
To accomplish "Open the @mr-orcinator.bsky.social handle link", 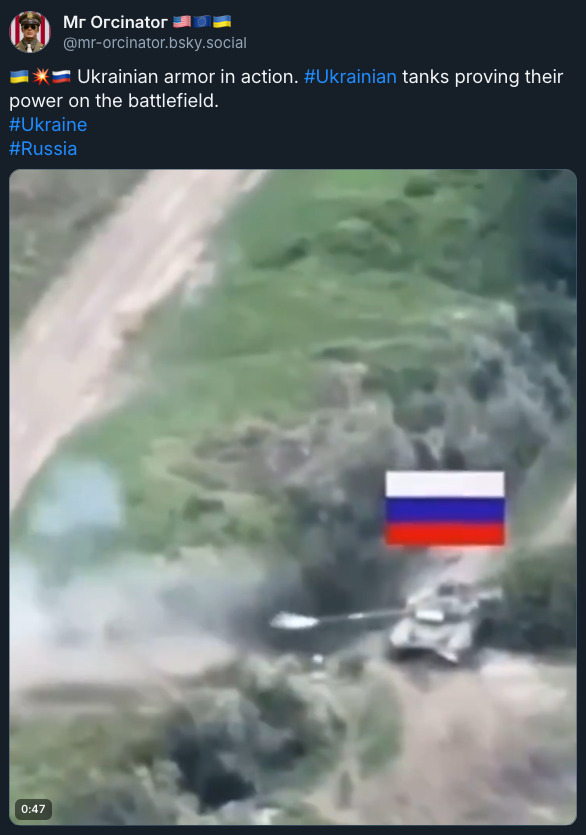I will (154, 43).
